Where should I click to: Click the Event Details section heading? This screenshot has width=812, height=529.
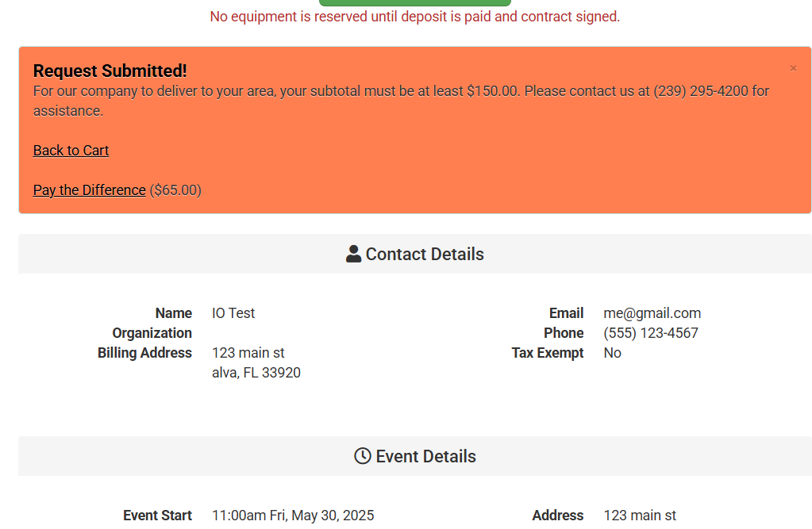[425, 456]
